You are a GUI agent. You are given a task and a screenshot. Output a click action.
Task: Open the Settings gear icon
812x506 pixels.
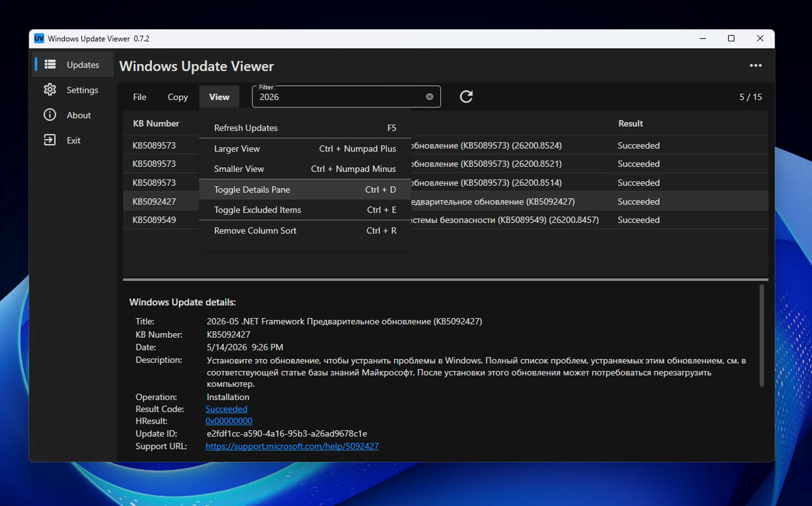[50, 89]
